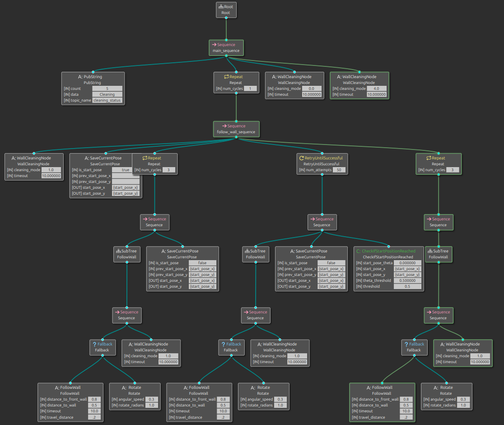504x425 pixels.
Task: Click the Root node tree icon
Action: pyautogui.click(x=221, y=7)
